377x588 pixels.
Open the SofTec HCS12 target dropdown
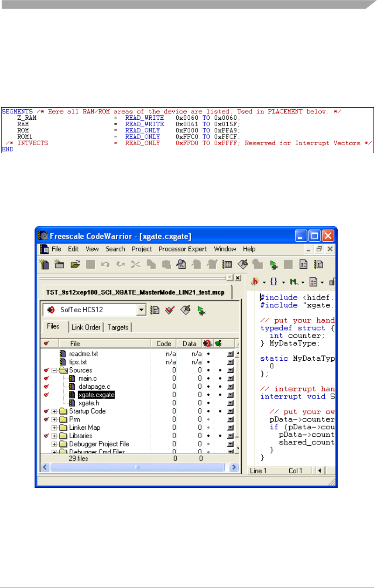click(x=142, y=310)
